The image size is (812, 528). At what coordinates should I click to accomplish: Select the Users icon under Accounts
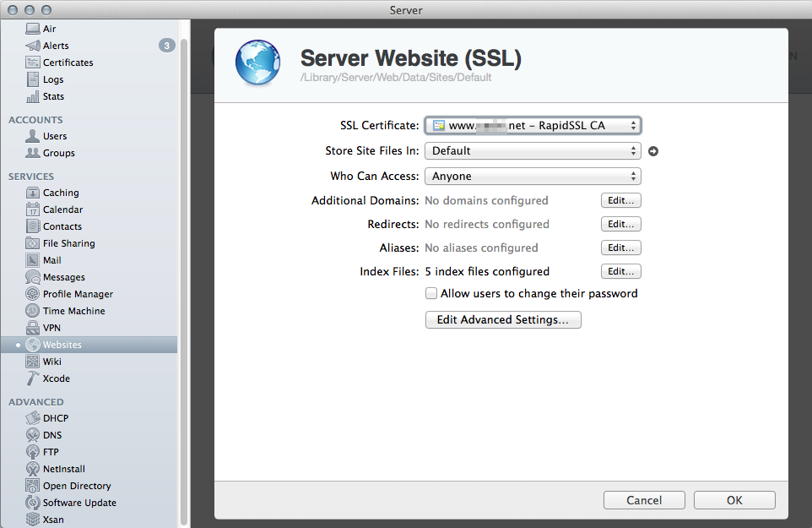pyautogui.click(x=33, y=136)
